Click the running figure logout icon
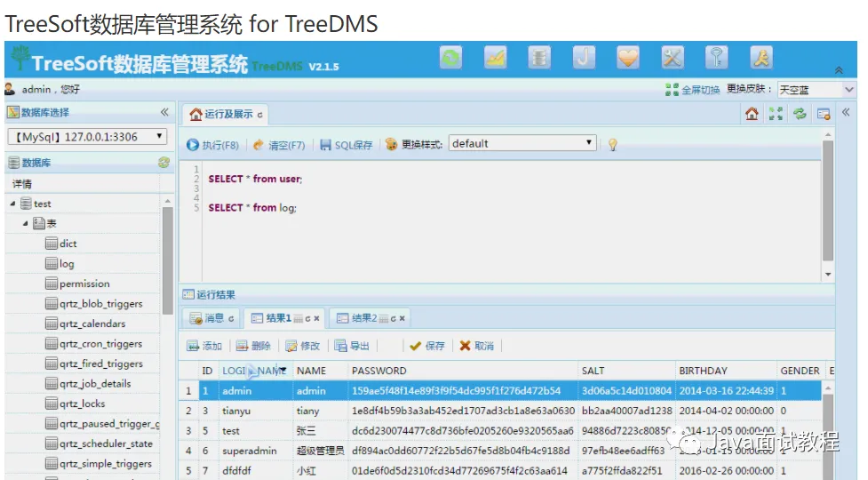The width and height of the screenshot is (868, 480). pyautogui.click(x=761, y=58)
